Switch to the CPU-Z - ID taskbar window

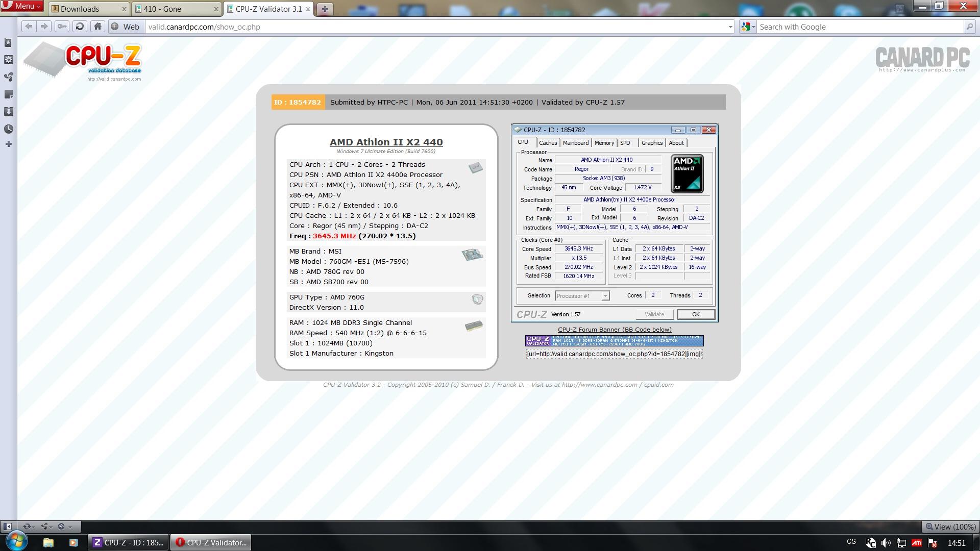point(129,542)
